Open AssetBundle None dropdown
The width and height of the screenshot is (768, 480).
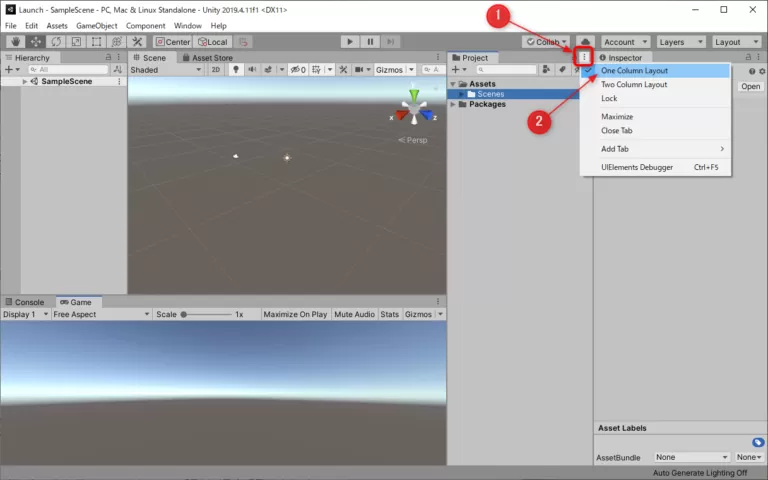692,457
